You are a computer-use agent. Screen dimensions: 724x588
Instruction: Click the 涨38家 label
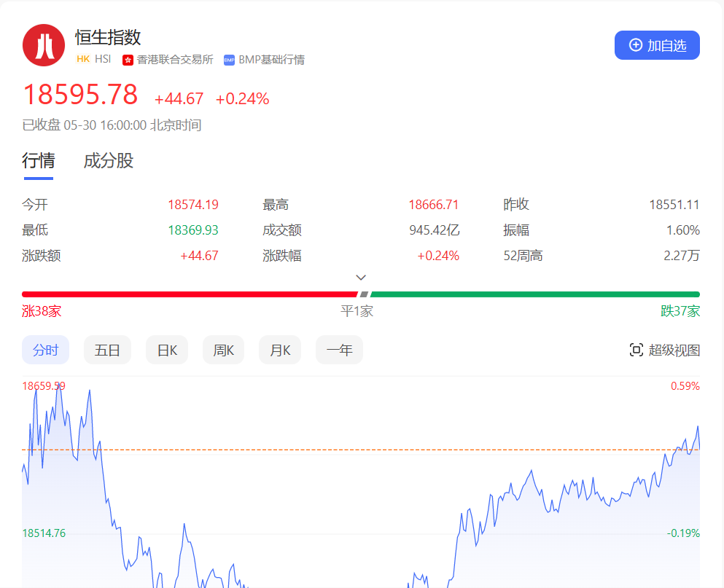(42, 311)
